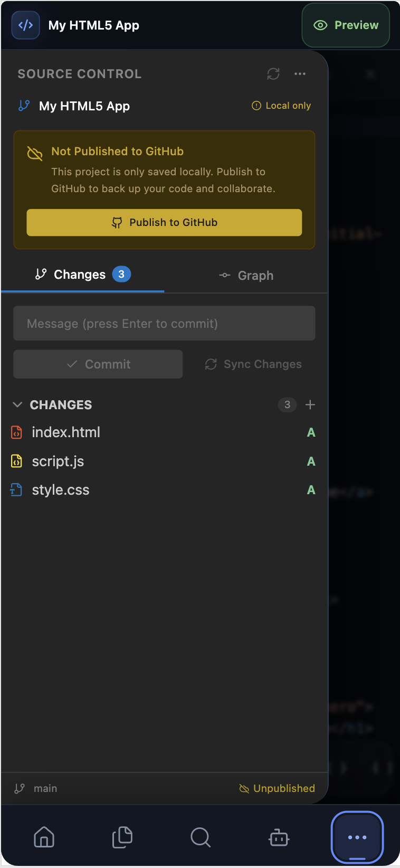
Task: Click the Unpublished status in the footer
Action: tap(277, 788)
